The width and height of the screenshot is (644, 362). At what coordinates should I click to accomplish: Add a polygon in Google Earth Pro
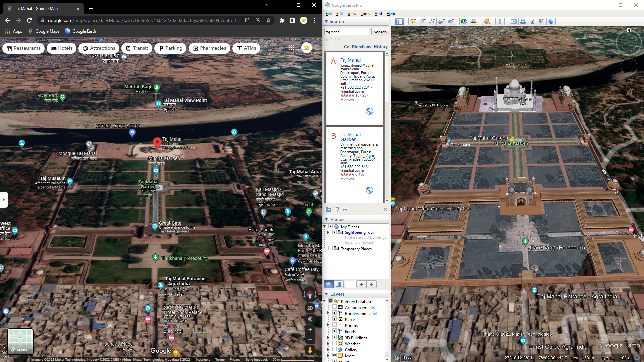(x=422, y=21)
